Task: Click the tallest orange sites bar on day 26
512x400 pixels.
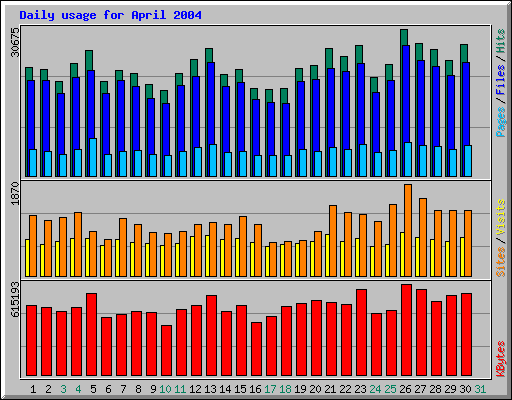Action: pos(408,230)
